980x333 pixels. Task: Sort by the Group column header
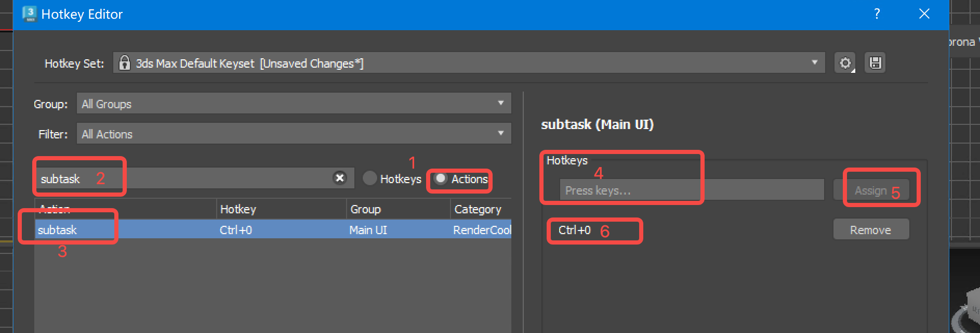398,209
